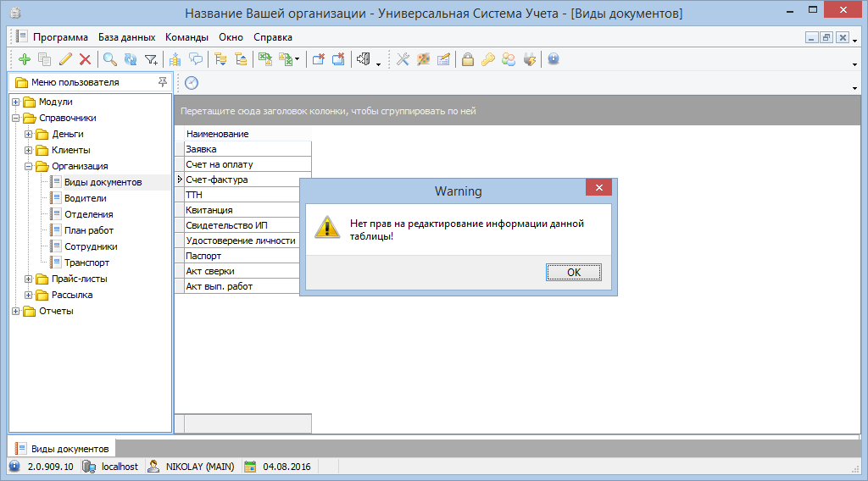868x481 pixels.
Task: Click the Наименование column header
Action: click(x=218, y=134)
